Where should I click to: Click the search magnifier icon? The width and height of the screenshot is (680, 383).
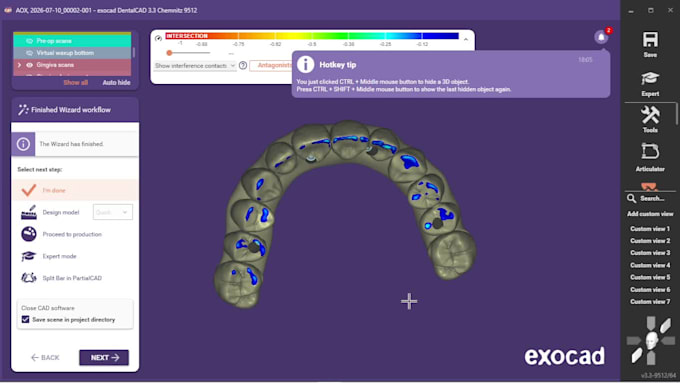click(x=631, y=198)
